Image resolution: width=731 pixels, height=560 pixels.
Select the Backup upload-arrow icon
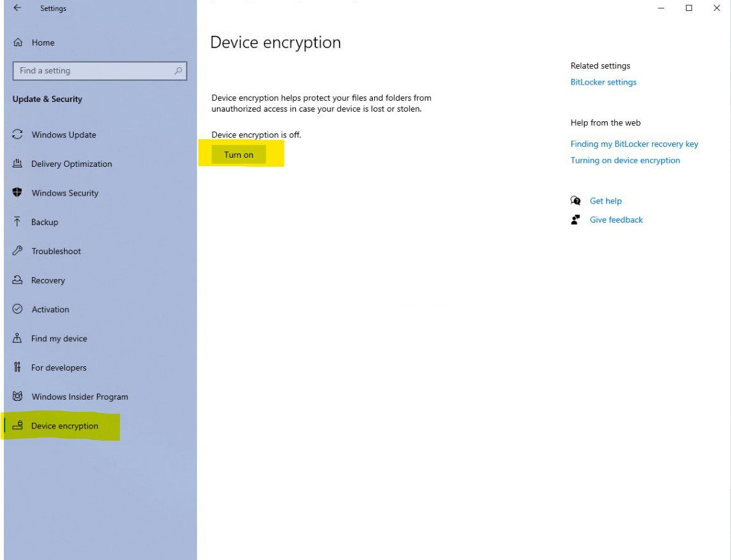pos(18,222)
